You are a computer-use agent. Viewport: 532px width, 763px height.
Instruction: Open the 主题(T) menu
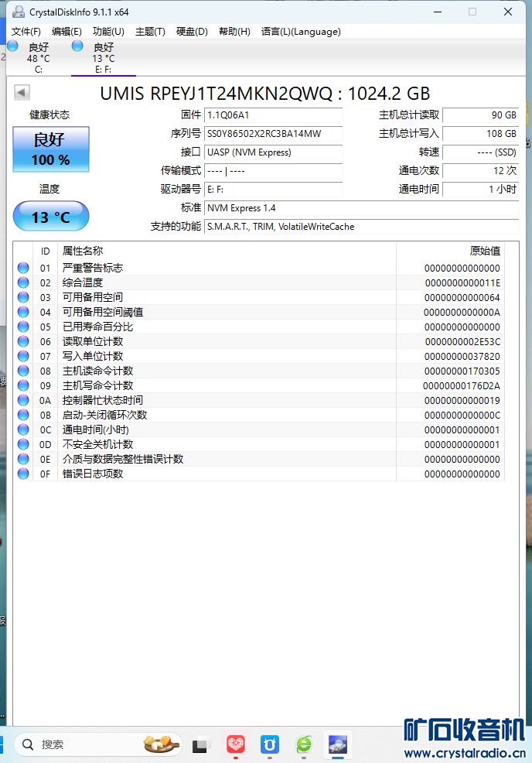click(x=150, y=32)
